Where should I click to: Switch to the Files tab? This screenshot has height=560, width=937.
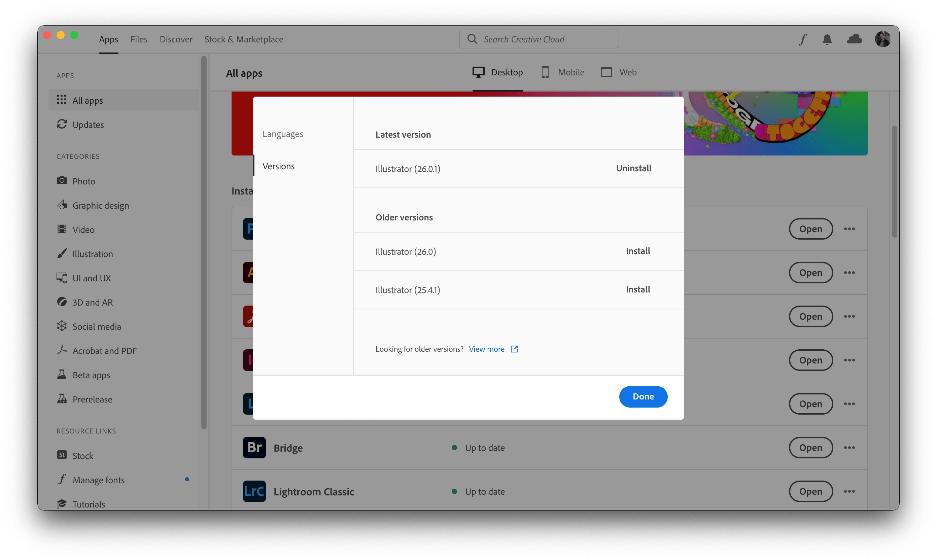click(139, 39)
